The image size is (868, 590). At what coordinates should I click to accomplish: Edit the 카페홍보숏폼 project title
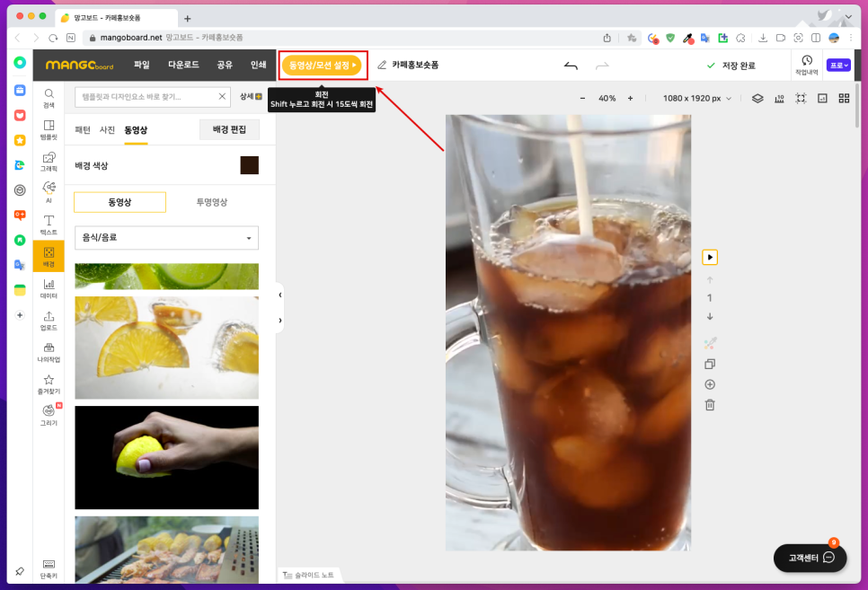coord(415,65)
